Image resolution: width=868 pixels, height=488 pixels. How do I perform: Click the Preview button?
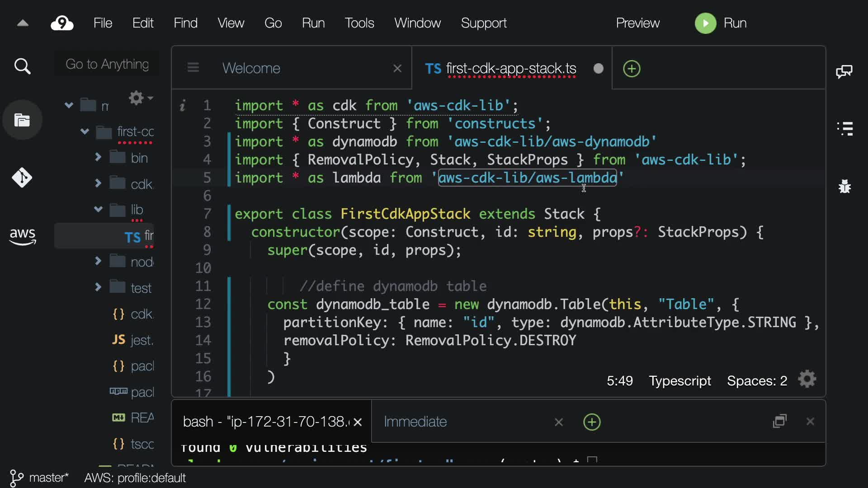[x=637, y=23]
